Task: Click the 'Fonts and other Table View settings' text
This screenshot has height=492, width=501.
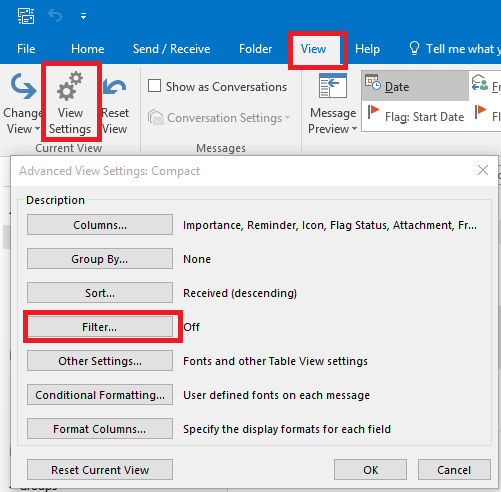Action: tap(275, 361)
